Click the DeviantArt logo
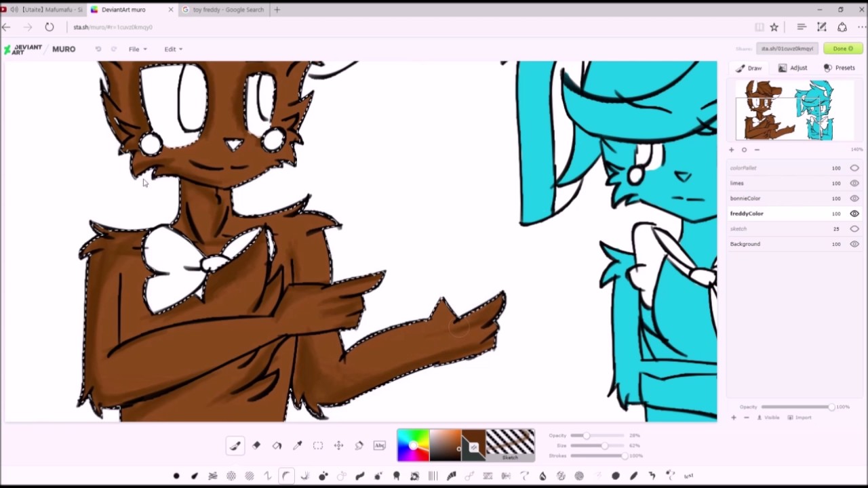Image resolution: width=868 pixels, height=488 pixels. tap(23, 49)
